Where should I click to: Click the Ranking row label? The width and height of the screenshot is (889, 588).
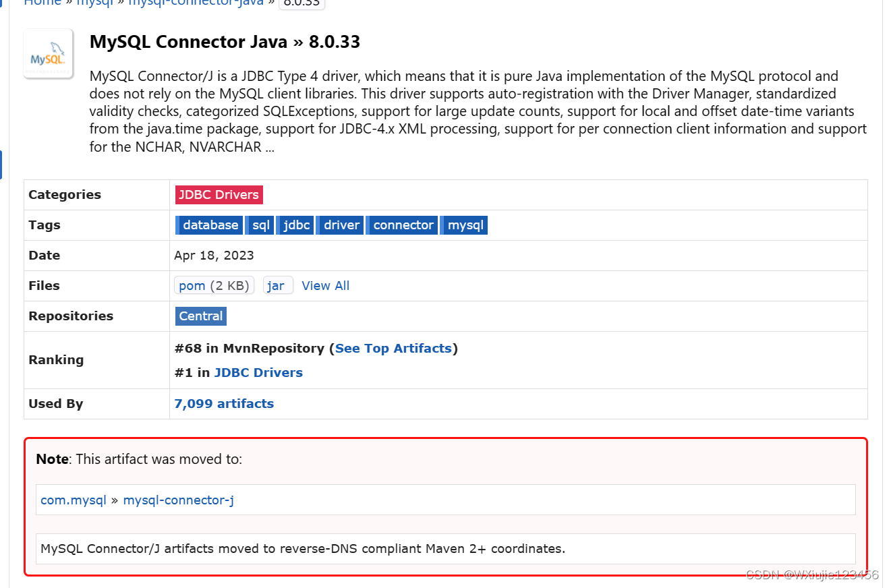(x=56, y=360)
